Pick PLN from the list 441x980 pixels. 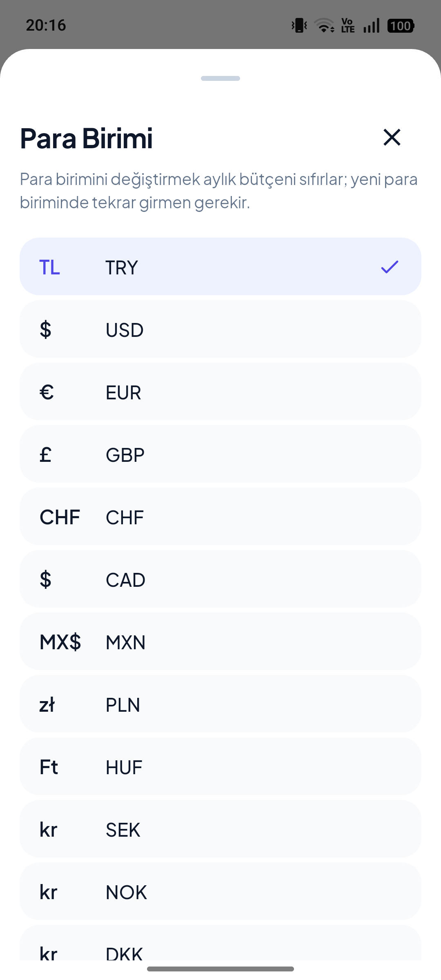[220, 704]
